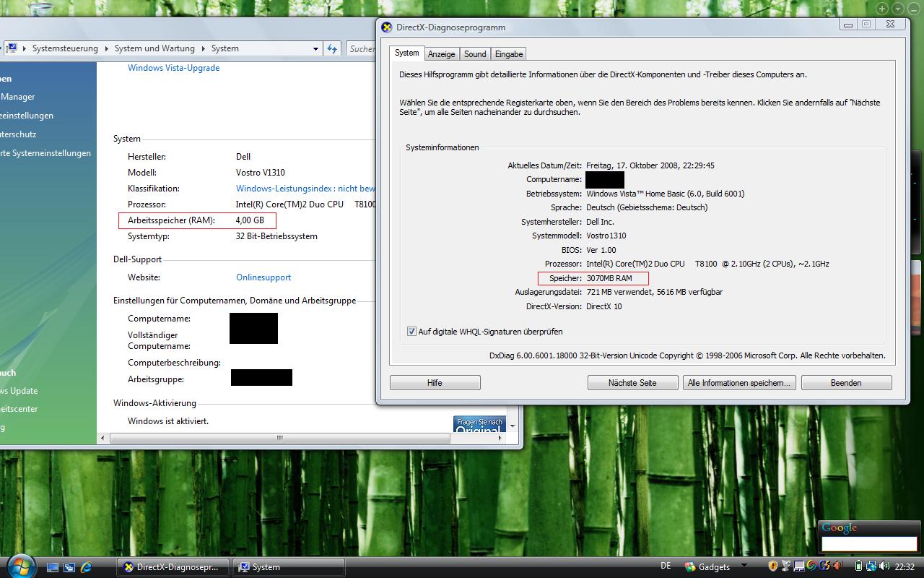Open Sicherheitscenter in the left sidebar
Screen dimensions: 924x578
(19, 409)
